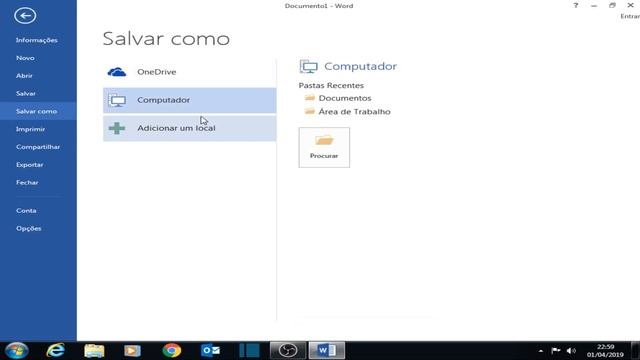Open the Informações section
The height and width of the screenshot is (360, 640).
tap(37, 40)
